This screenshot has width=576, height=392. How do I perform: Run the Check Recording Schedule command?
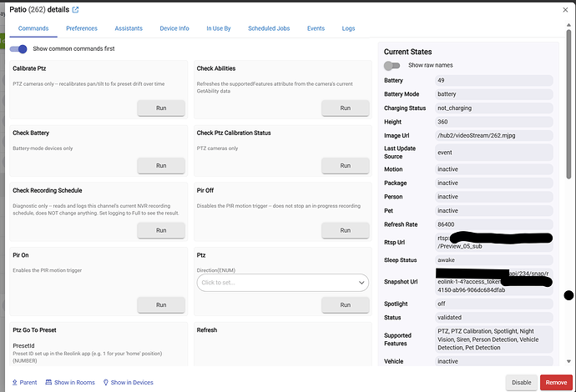pyautogui.click(x=161, y=230)
